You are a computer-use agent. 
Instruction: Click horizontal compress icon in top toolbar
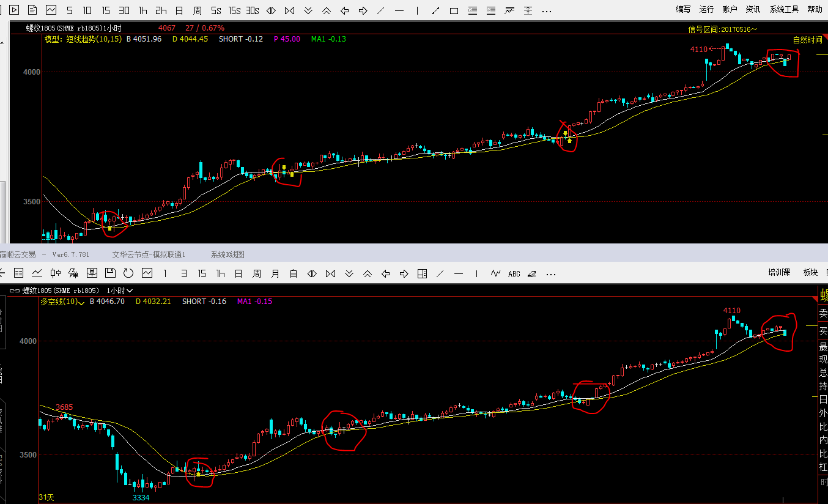pyautogui.click(x=290, y=10)
